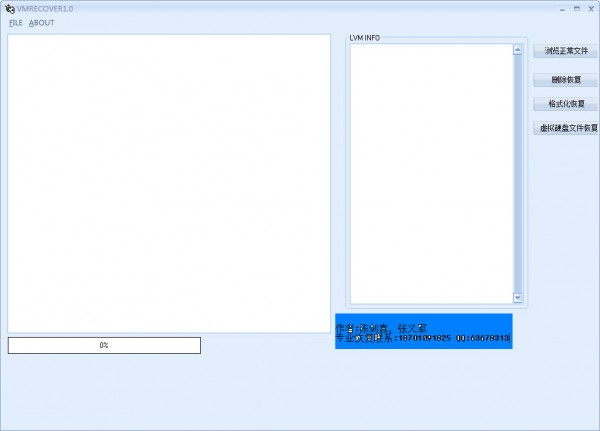The height and width of the screenshot is (431, 600).
Task: Click the 专业恢复联系 contact line
Action: pos(423,338)
